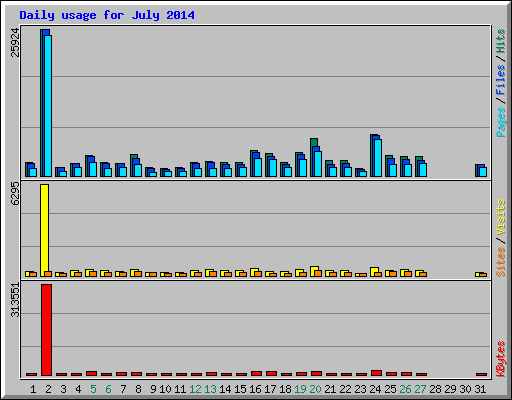Click the 6295 axis maximum label
This screenshot has width=512, height=400.
click(15, 193)
